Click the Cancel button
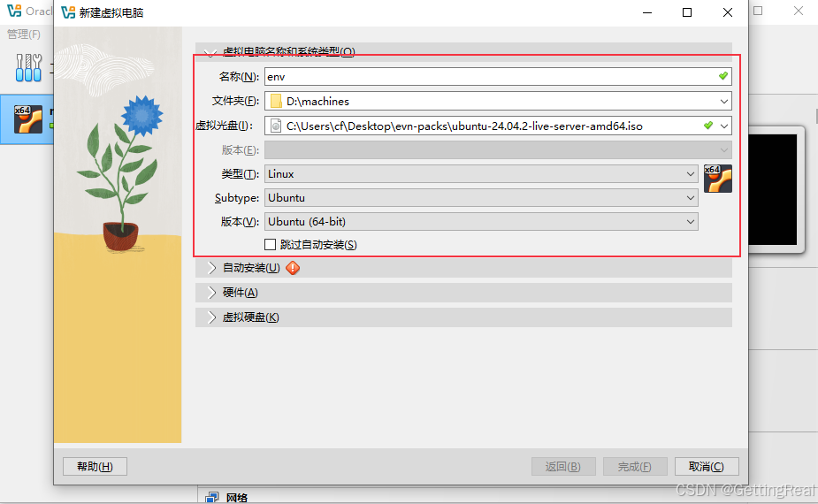 click(707, 467)
